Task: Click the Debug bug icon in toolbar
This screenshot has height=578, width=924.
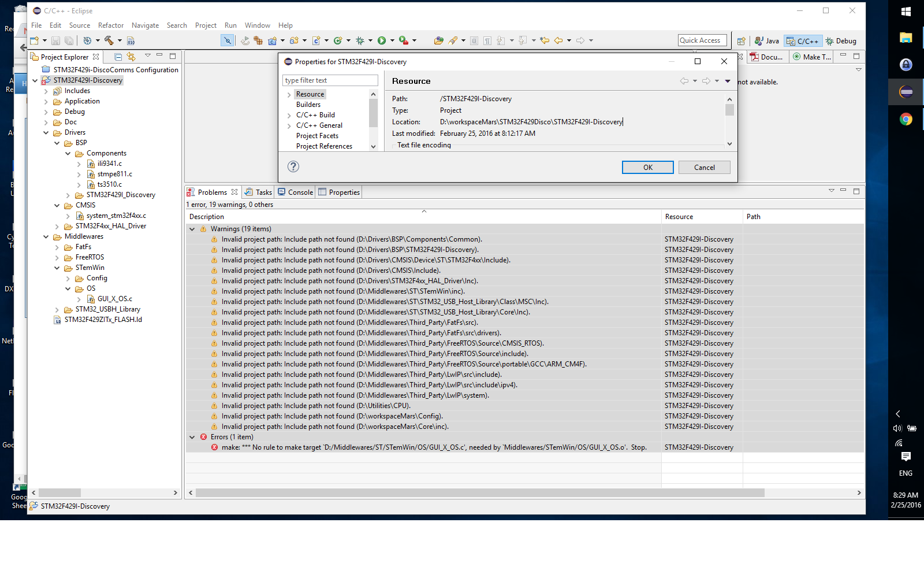Action: click(360, 40)
